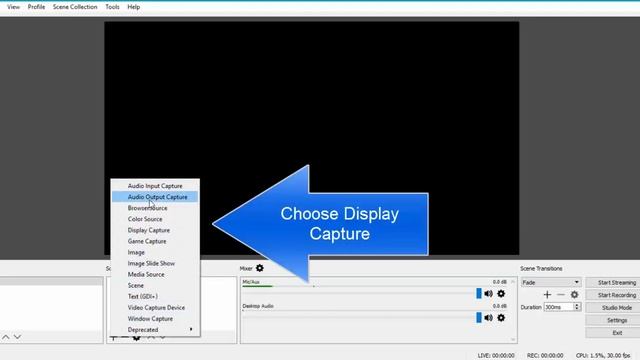Choose Image Slide Show entry
Screen dimensions: 640x360
(x=155, y=263)
